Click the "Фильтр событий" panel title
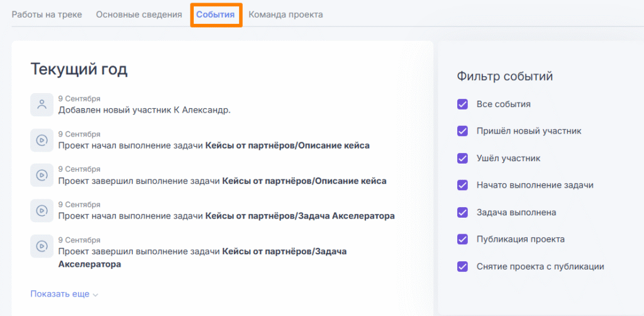The height and width of the screenshot is (316, 644). tap(504, 77)
